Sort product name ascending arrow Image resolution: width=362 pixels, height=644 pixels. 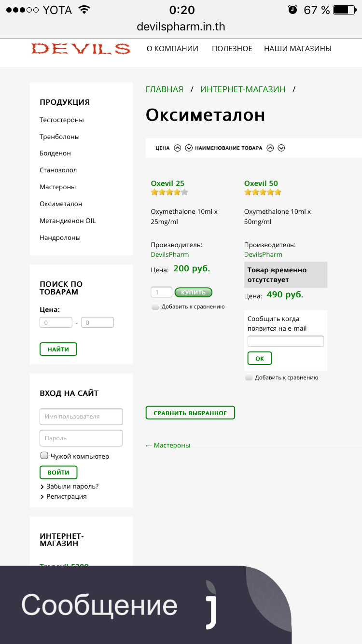point(270,148)
